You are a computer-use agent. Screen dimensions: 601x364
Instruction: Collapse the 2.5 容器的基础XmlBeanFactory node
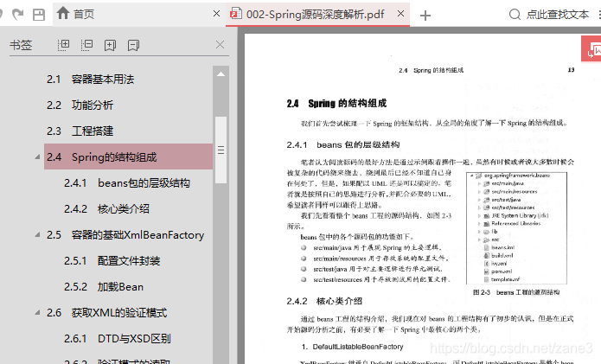coord(37,234)
